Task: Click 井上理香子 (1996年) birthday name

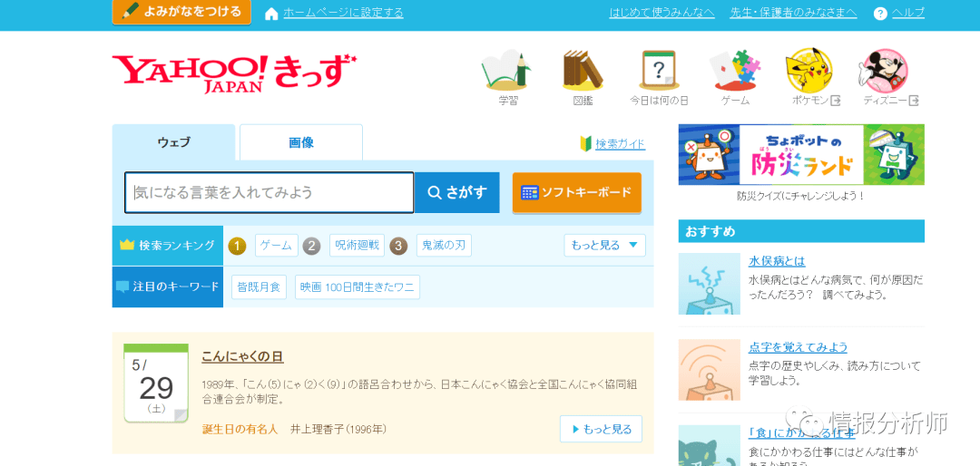Action: (x=338, y=429)
